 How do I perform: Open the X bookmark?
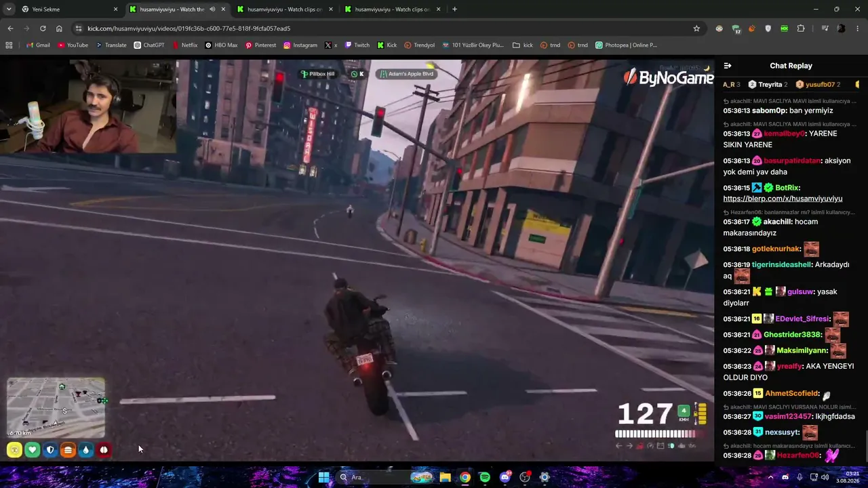coord(331,45)
